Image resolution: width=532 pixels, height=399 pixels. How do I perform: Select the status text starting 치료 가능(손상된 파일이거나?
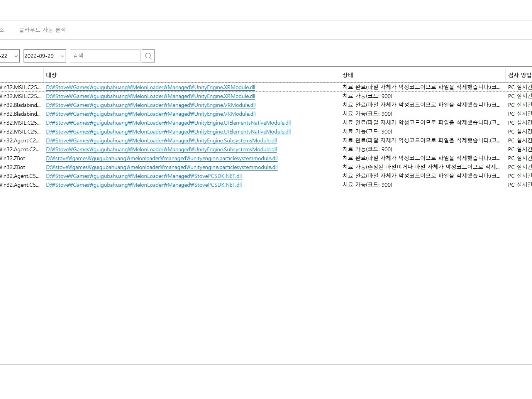pos(421,167)
